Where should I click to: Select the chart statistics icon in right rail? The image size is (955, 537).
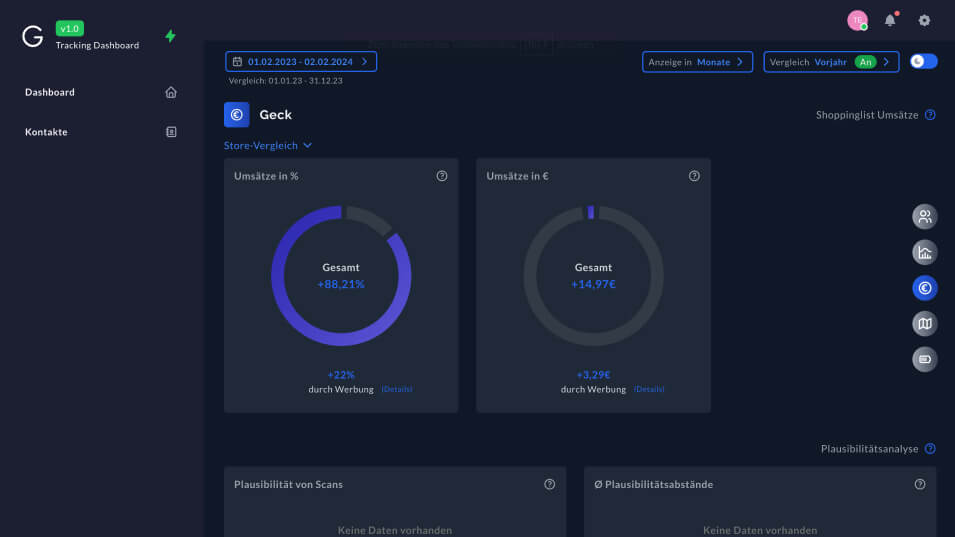click(x=925, y=252)
